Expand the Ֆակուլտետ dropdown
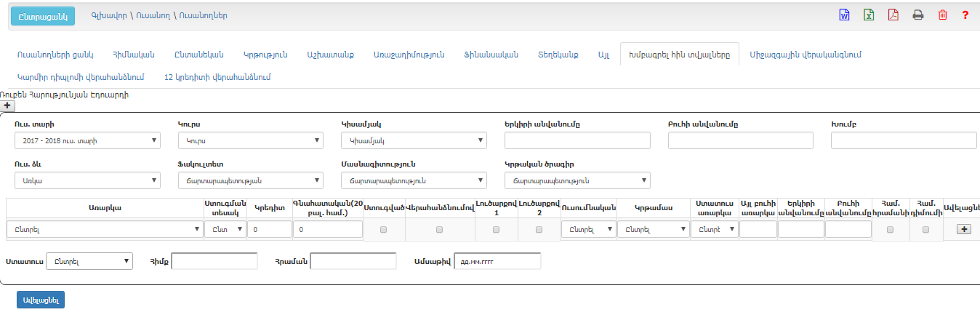This screenshot has width=980, height=312. 250,180
